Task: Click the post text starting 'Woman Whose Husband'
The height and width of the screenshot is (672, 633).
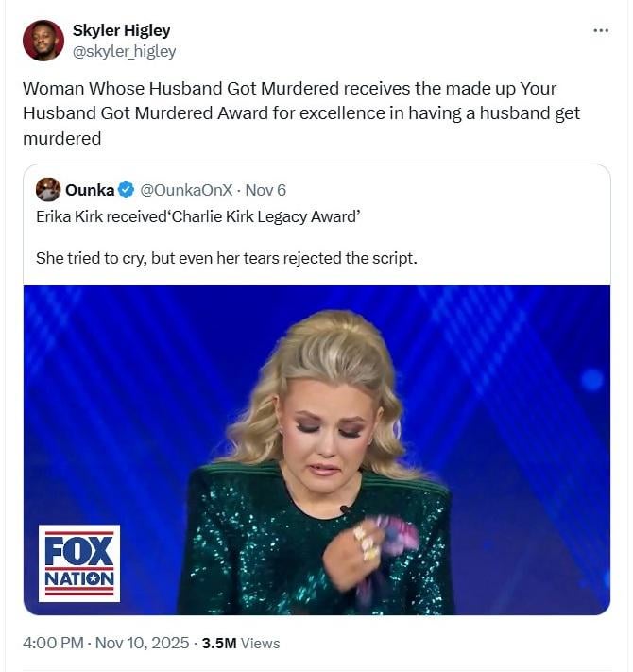Action: tap(289, 89)
